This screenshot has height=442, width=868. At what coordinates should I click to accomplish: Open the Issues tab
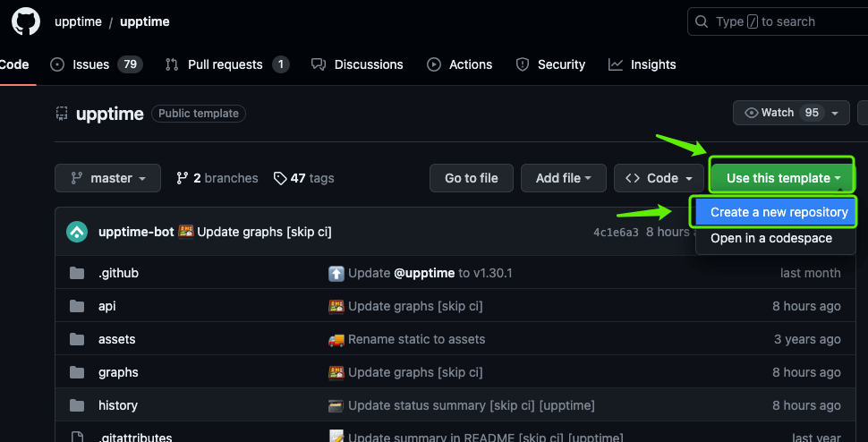[97, 64]
